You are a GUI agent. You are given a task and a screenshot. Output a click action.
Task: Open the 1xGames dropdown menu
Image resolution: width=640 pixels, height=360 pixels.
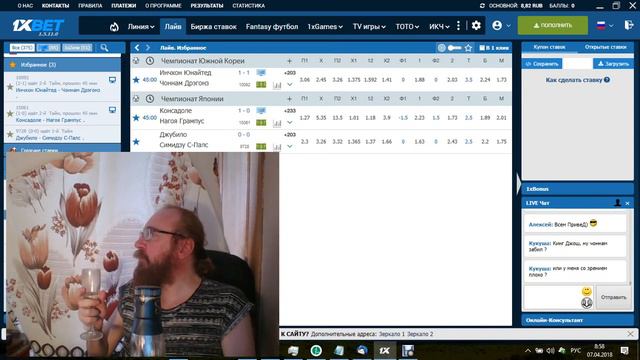click(325, 27)
